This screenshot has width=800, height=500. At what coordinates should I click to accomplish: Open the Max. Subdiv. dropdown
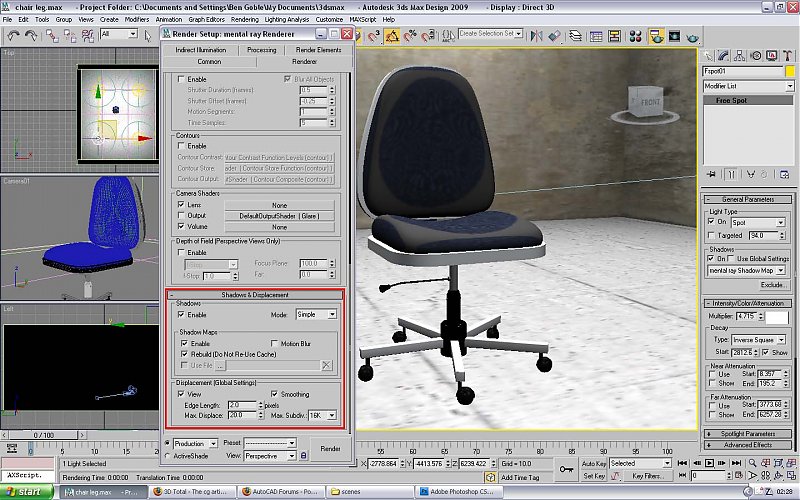tap(322, 414)
